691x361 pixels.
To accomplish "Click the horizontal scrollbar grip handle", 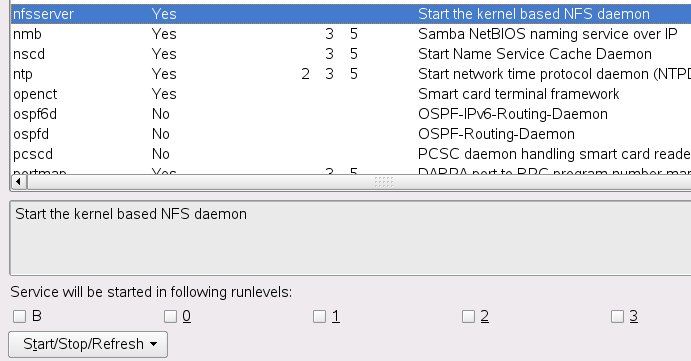I will (x=383, y=182).
